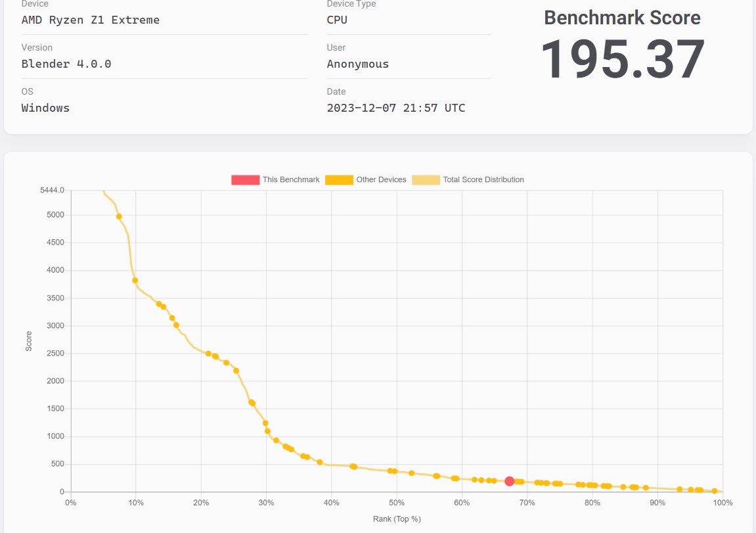
Task: Click the data point at 38% rank
Action: click(320, 462)
